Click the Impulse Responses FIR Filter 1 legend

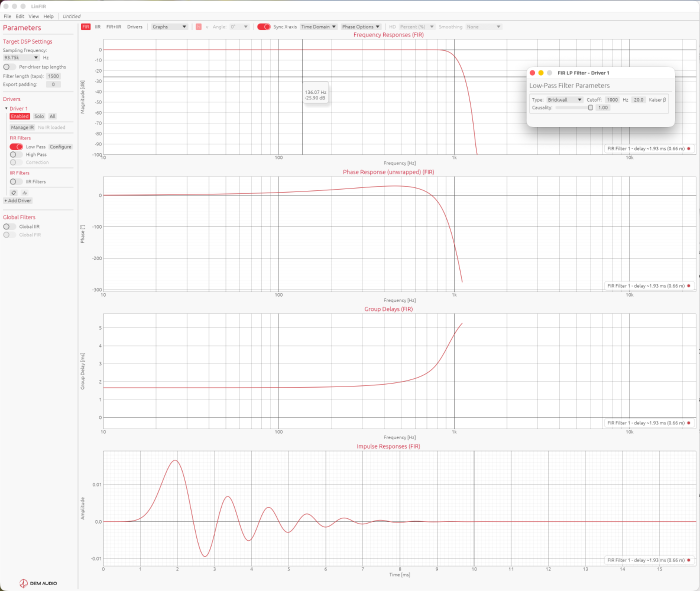click(649, 560)
